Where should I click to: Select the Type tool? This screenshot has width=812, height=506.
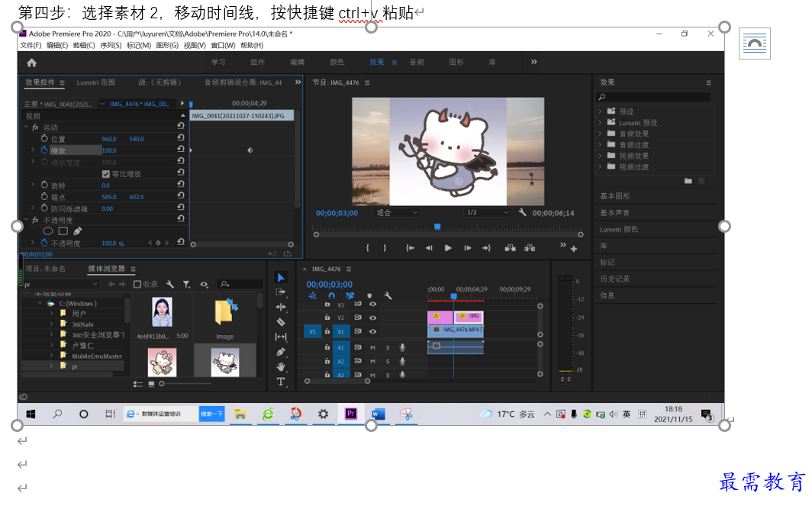(x=281, y=382)
